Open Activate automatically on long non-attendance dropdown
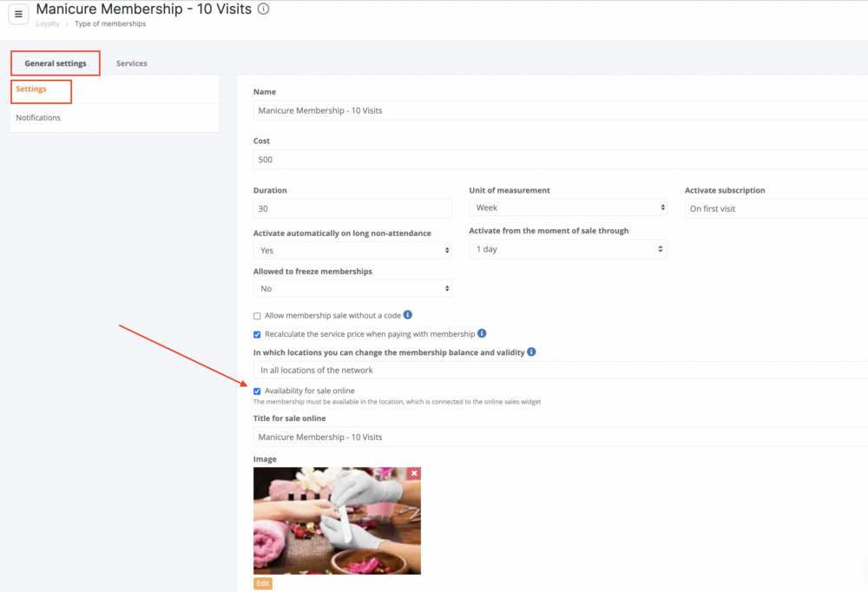 352,250
